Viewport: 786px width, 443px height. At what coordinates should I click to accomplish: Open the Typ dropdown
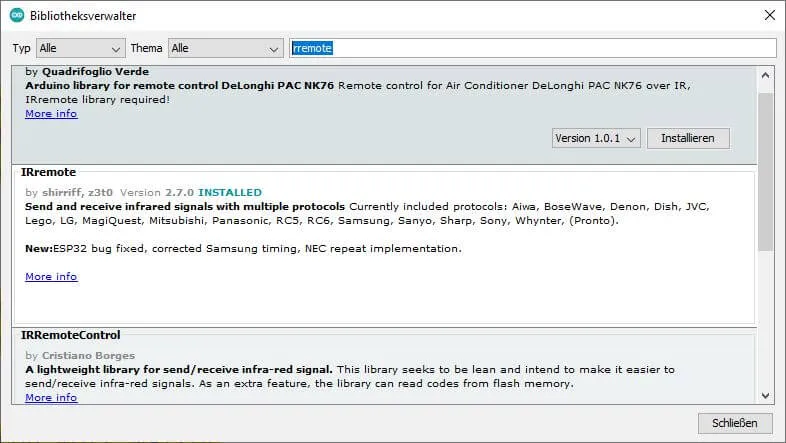pos(80,48)
